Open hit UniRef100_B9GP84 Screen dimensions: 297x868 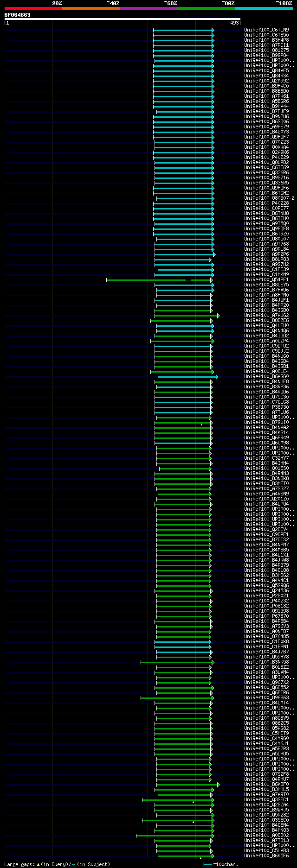click(x=266, y=56)
